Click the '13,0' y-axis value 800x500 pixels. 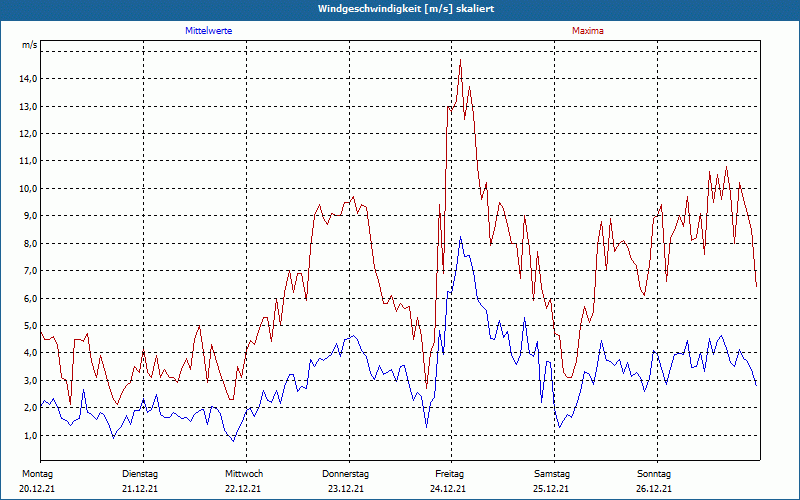29,106
